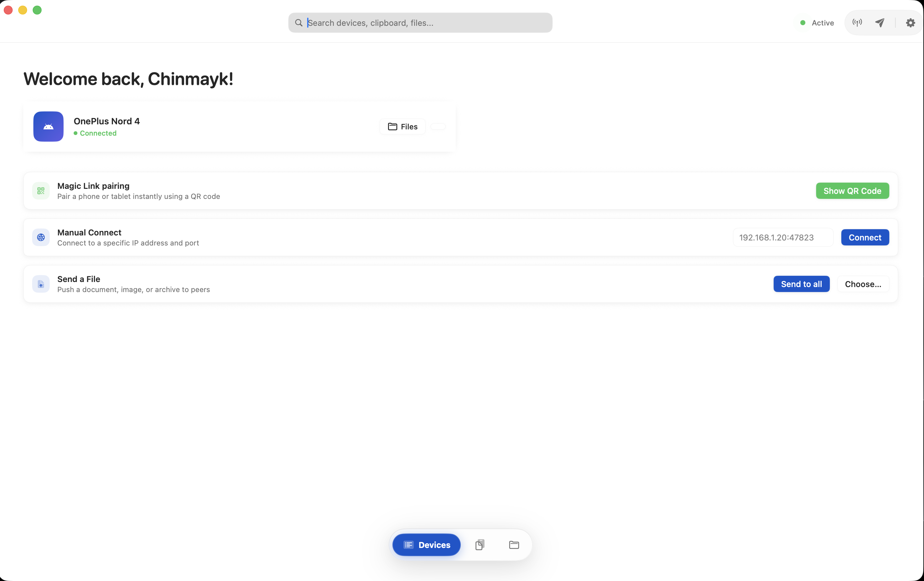The image size is (924, 581).
Task: Switch to the files folder tab in bottom bar
Action: pos(514,545)
